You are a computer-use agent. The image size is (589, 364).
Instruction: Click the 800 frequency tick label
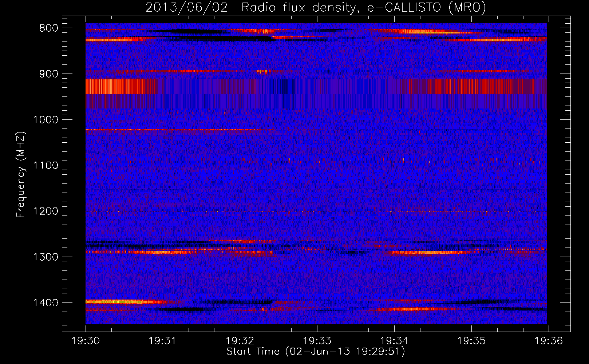[49, 28]
